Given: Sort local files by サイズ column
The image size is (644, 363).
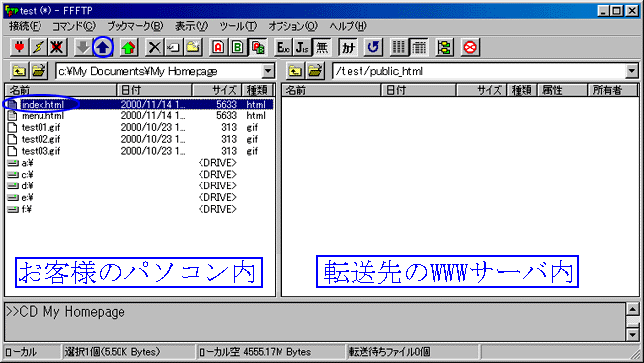Looking at the screenshot, I should 217,90.
